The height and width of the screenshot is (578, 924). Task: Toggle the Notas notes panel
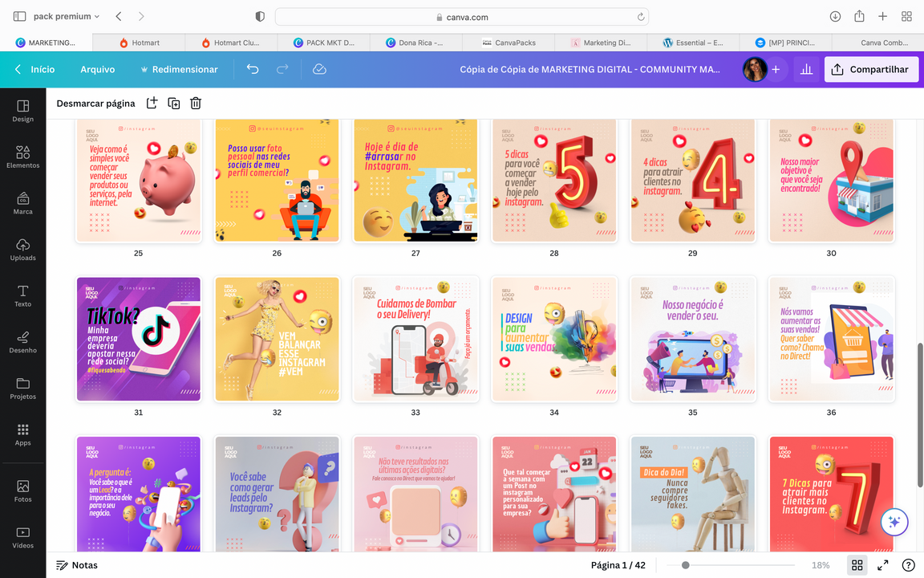coord(77,565)
